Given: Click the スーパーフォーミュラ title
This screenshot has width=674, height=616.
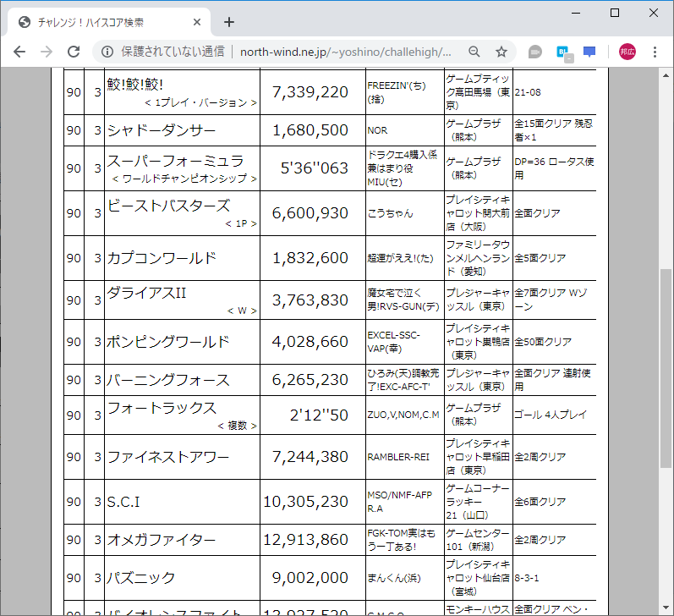Looking at the screenshot, I should coord(175,161).
